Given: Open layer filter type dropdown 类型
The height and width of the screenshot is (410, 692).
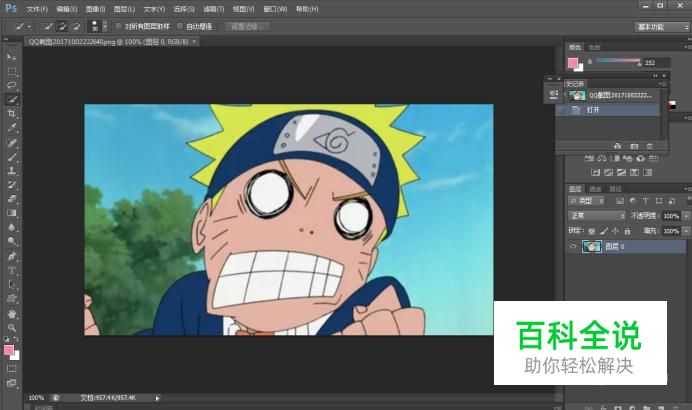Looking at the screenshot, I should (x=587, y=201).
